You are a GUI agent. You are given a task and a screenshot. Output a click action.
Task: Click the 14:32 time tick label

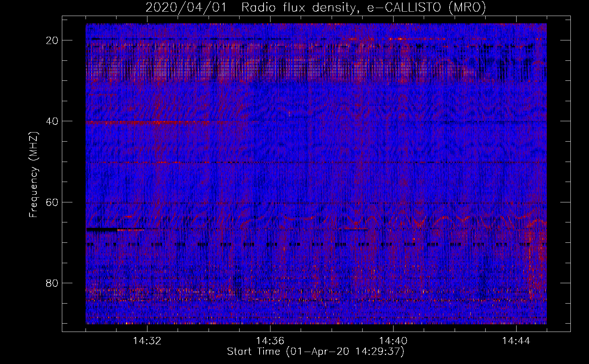coord(147,341)
